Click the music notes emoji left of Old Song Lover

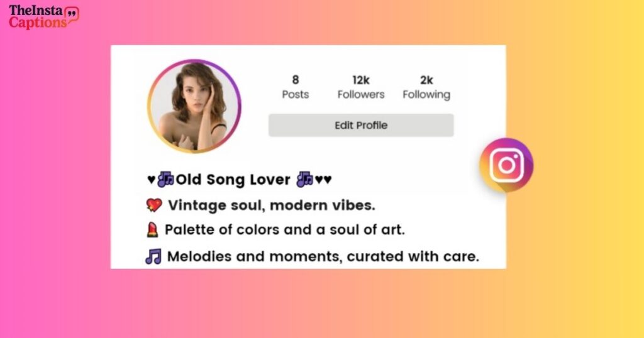[x=166, y=179]
